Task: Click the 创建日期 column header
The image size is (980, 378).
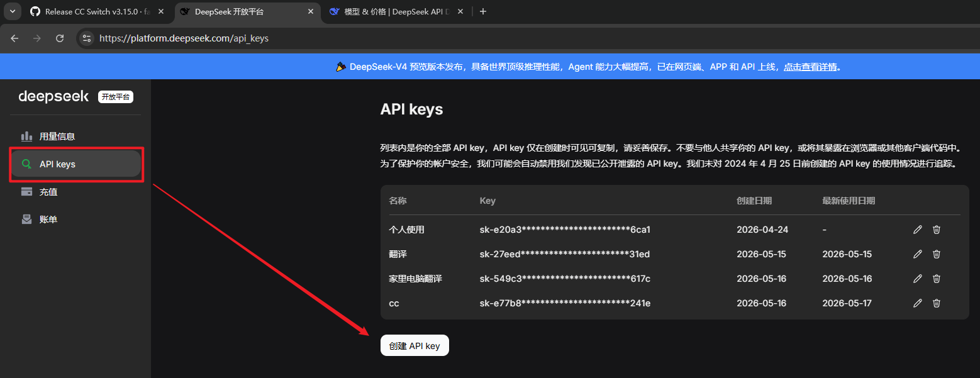Action: (x=754, y=201)
